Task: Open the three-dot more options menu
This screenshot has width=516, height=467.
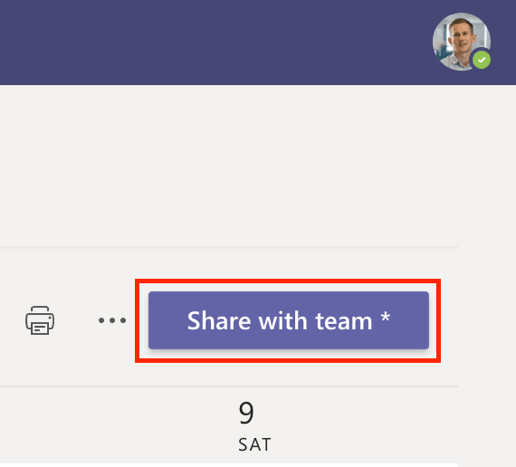Action: 112,320
